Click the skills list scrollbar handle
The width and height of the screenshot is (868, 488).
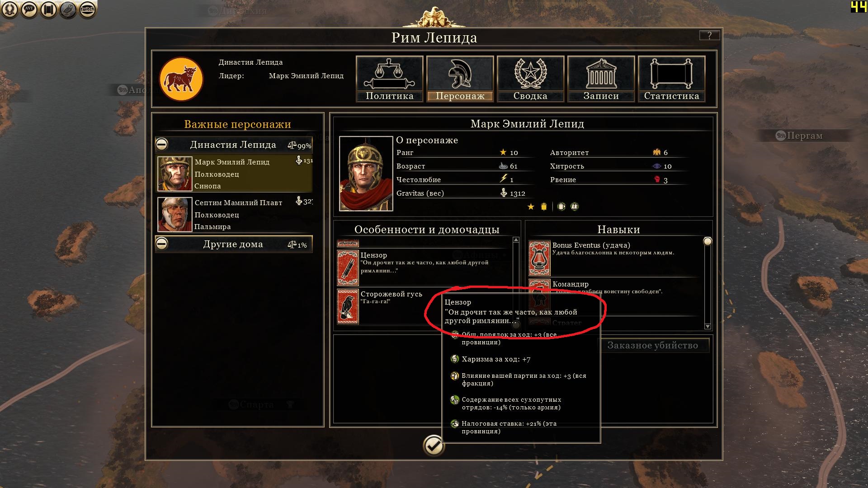(708, 241)
